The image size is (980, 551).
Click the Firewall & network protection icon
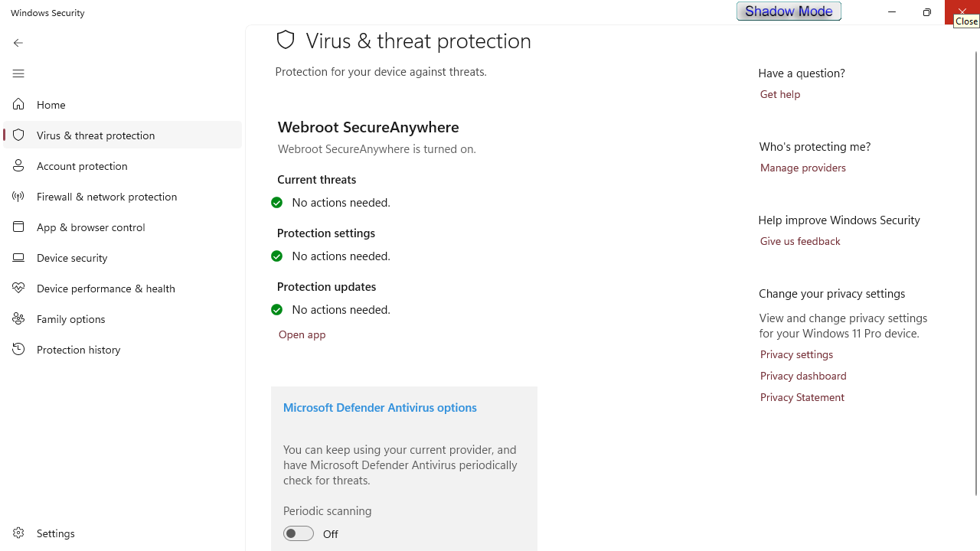(18, 196)
